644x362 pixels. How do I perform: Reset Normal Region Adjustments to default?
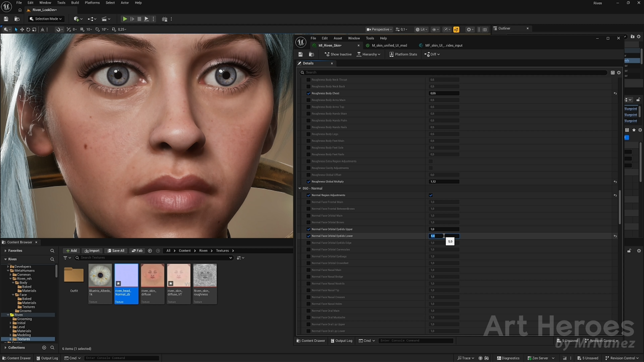click(615, 195)
